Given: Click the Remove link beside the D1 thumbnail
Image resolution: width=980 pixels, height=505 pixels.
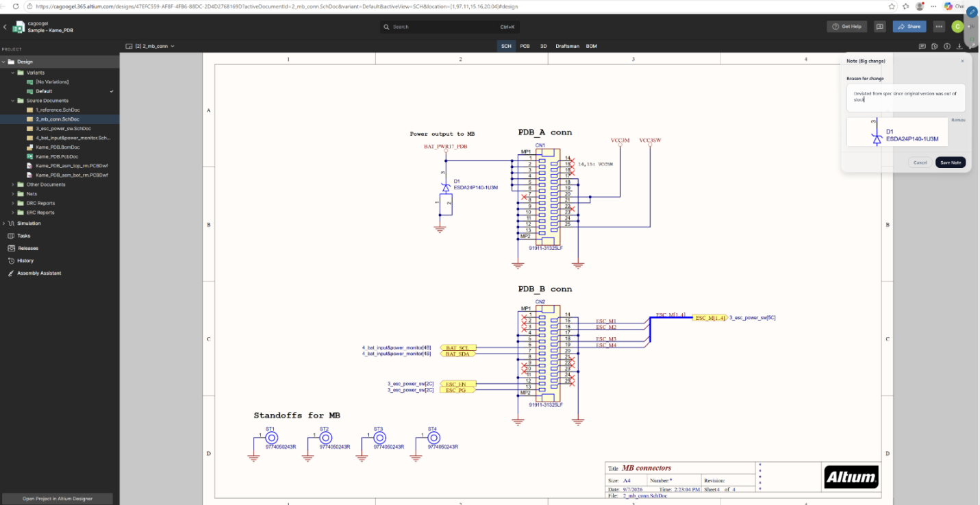Looking at the screenshot, I should 958,120.
